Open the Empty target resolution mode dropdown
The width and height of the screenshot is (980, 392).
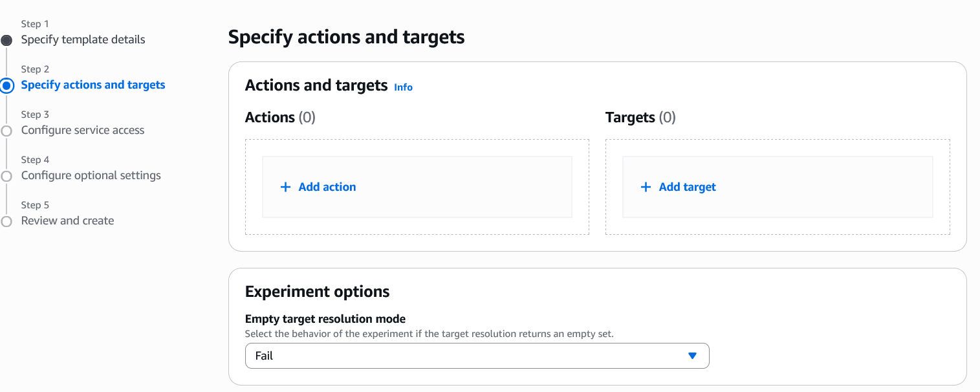[x=477, y=355]
